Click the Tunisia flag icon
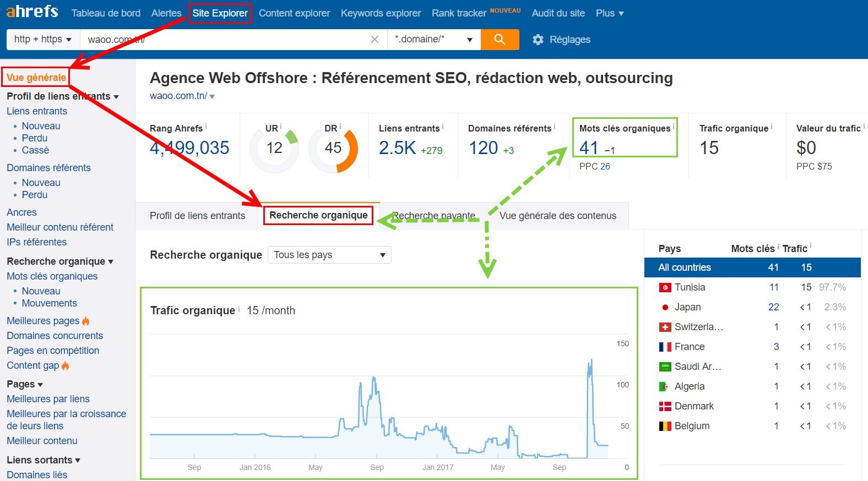Image resolution: width=868 pixels, height=481 pixels. (665, 287)
